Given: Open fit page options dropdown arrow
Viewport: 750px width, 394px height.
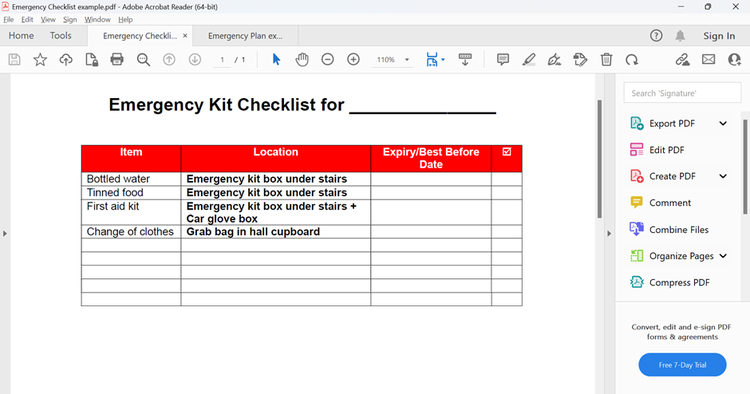Looking at the screenshot, I should [443, 60].
